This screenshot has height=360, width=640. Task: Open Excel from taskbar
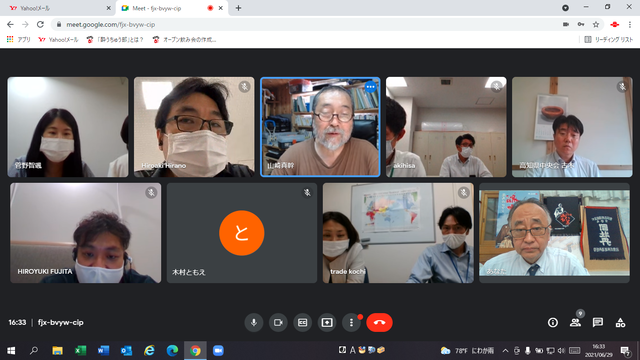pos(80,351)
